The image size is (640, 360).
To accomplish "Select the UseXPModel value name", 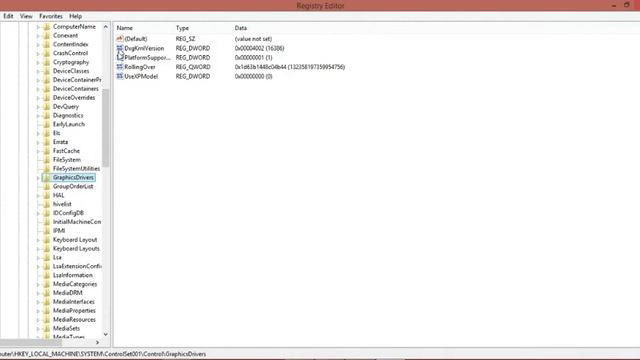I will 141,76.
